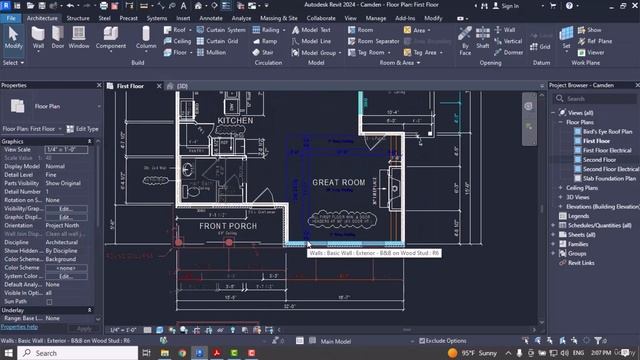The height and width of the screenshot is (360, 640).
Task: Select the Modify tool
Action: pyautogui.click(x=13, y=38)
